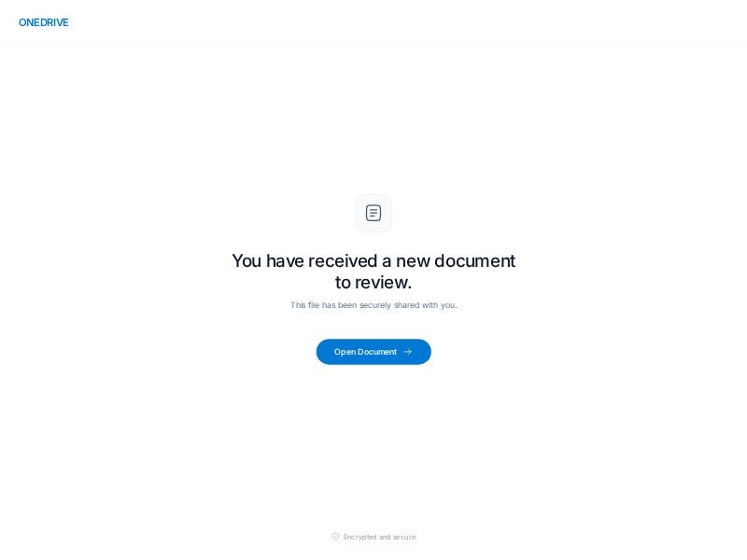Click the shield checkmark icon at the bottom
Image resolution: width=747 pixels, height=560 pixels.
pyautogui.click(x=335, y=537)
